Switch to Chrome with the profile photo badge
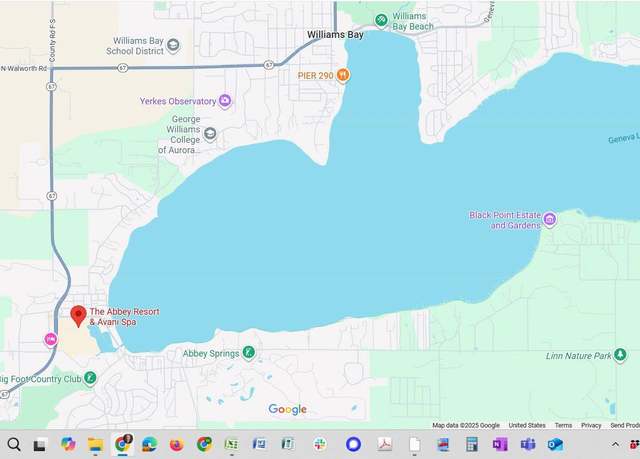The height and width of the screenshot is (459, 640). point(122,444)
